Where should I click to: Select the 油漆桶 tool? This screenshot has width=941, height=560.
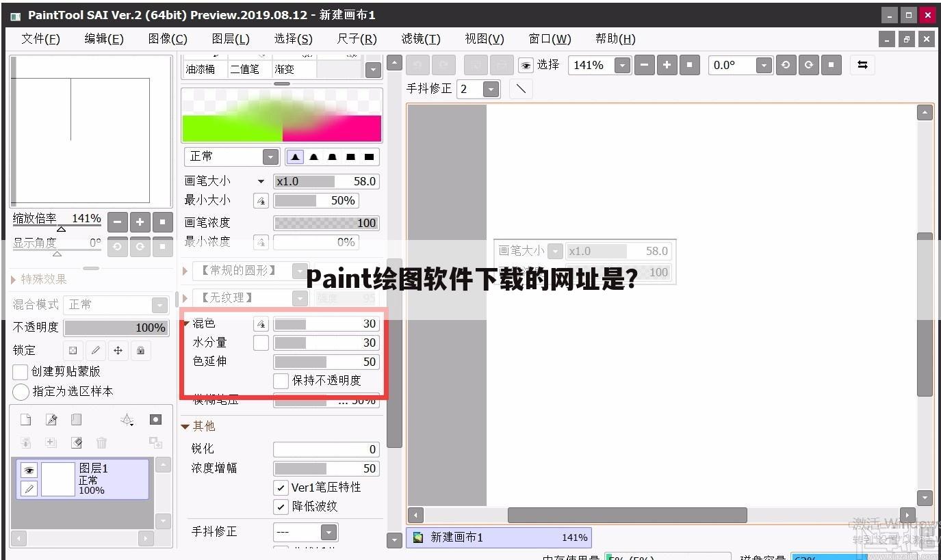point(203,69)
